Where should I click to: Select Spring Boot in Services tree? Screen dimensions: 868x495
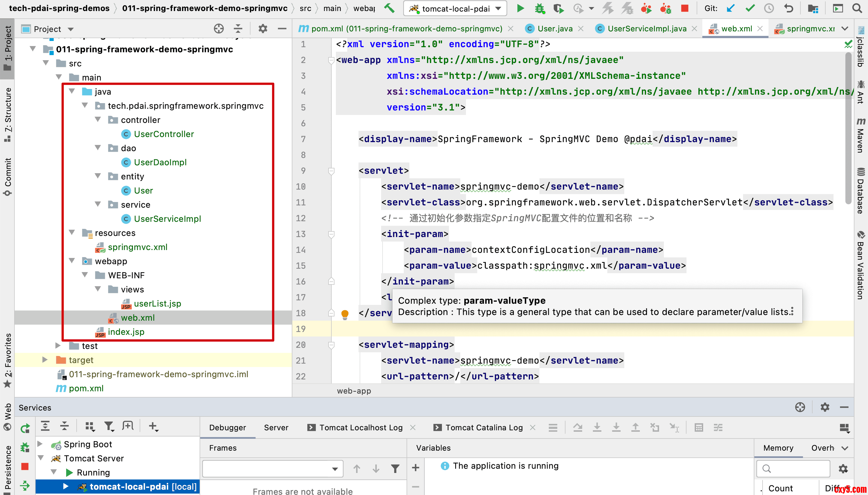point(88,444)
